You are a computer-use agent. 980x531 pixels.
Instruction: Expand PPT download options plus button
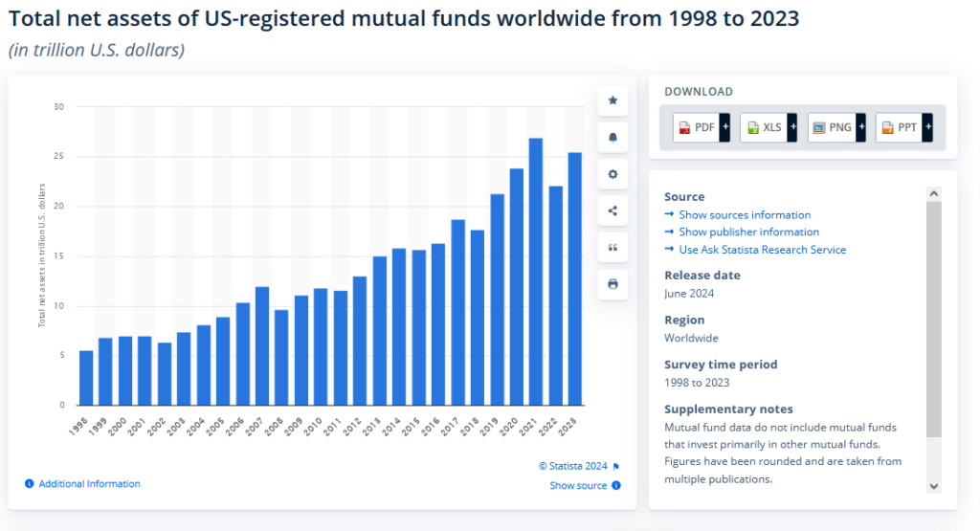(x=928, y=127)
